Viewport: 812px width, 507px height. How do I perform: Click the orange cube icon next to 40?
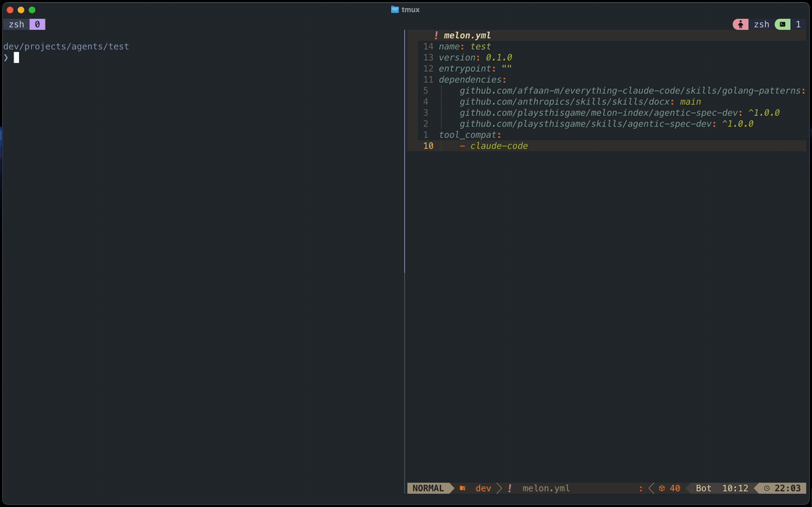click(662, 488)
